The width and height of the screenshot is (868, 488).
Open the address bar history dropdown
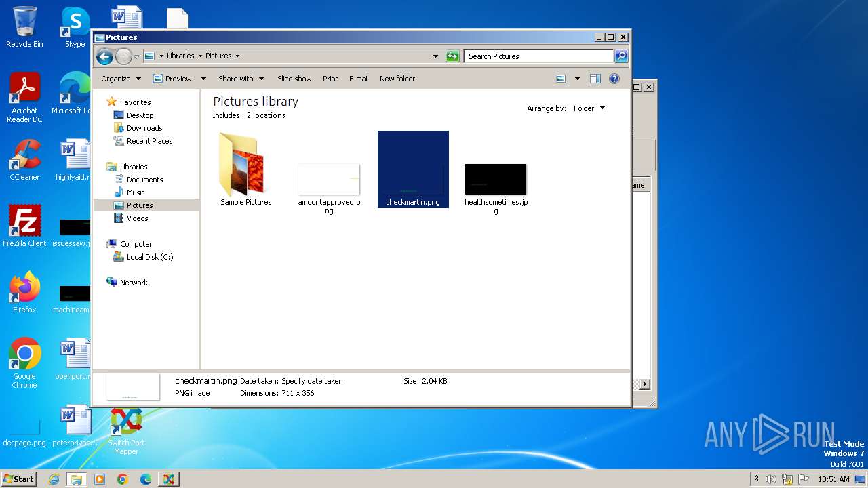pos(435,56)
